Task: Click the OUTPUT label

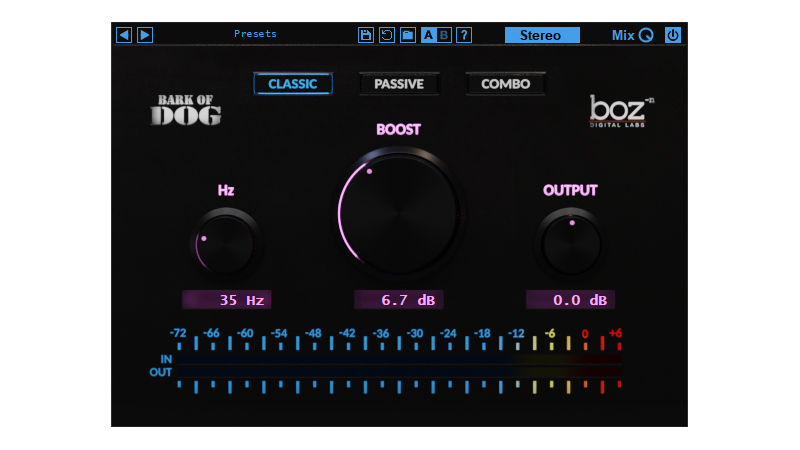Action: 570,190
